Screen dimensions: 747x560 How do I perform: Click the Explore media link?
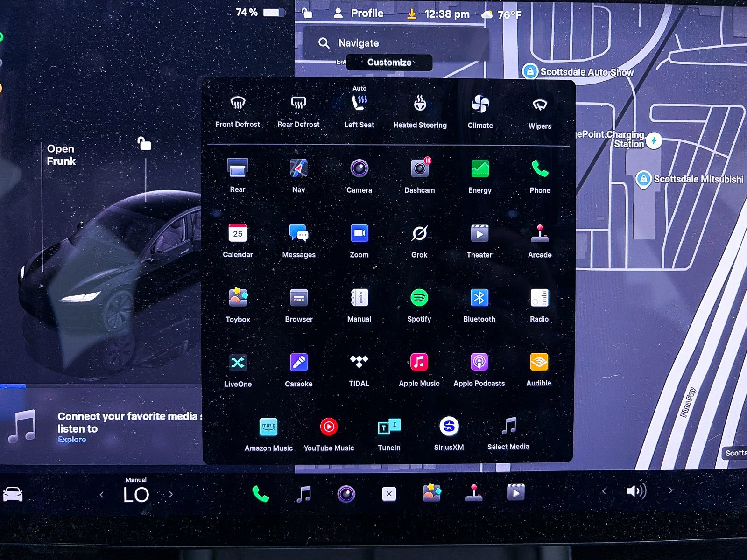click(x=72, y=440)
